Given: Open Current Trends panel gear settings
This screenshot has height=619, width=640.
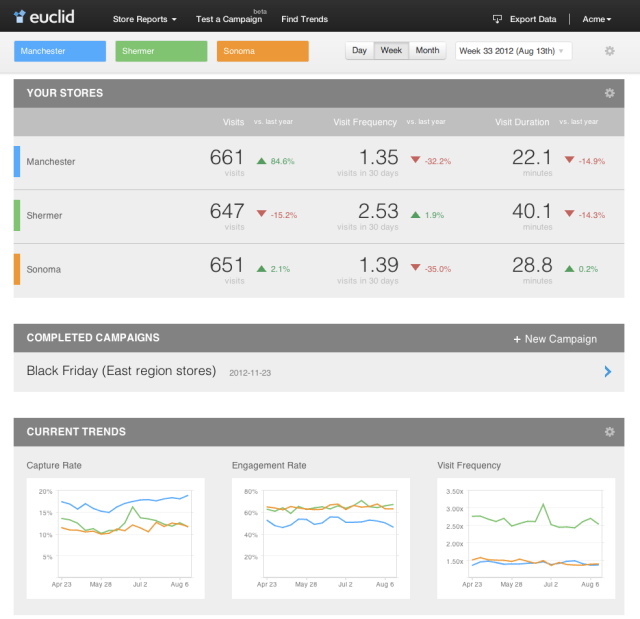Looking at the screenshot, I should click(x=609, y=432).
